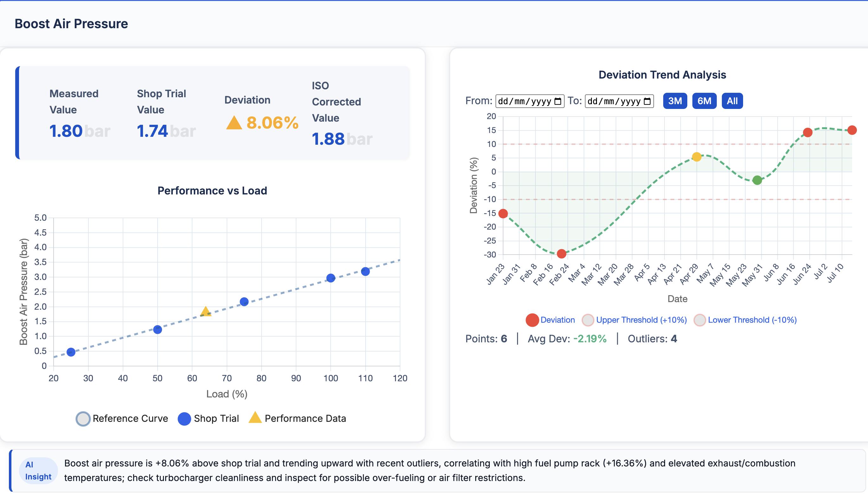This screenshot has width=868, height=494.
Task: Select the 6M time range
Action: tap(705, 100)
